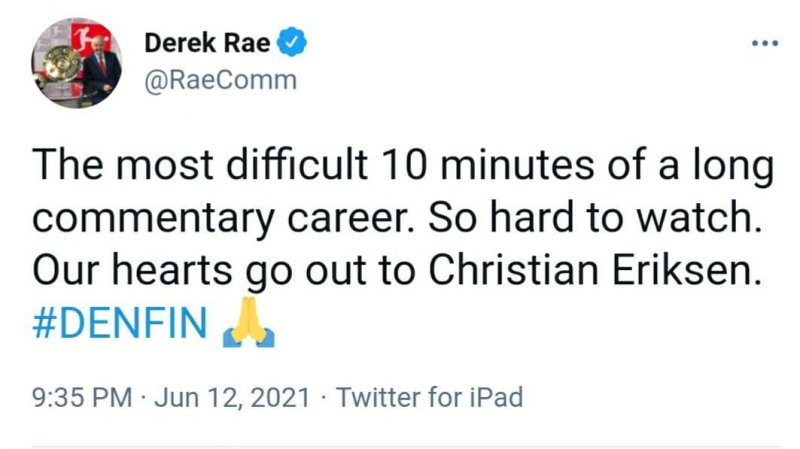
Task: Click the words "commentary career"
Action: pyautogui.click(x=251, y=219)
